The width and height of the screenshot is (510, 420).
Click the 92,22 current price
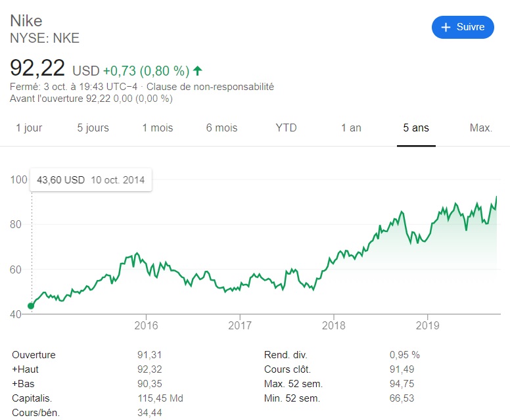37,67
